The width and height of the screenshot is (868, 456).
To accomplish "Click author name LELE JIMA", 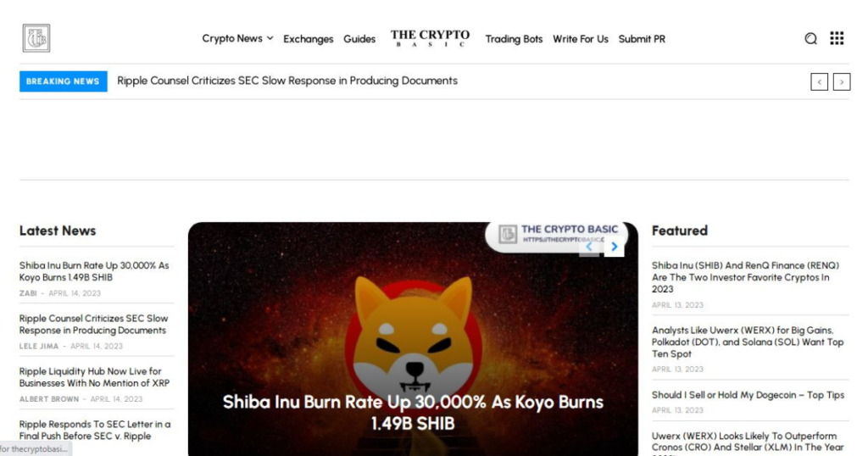I will (x=39, y=347).
